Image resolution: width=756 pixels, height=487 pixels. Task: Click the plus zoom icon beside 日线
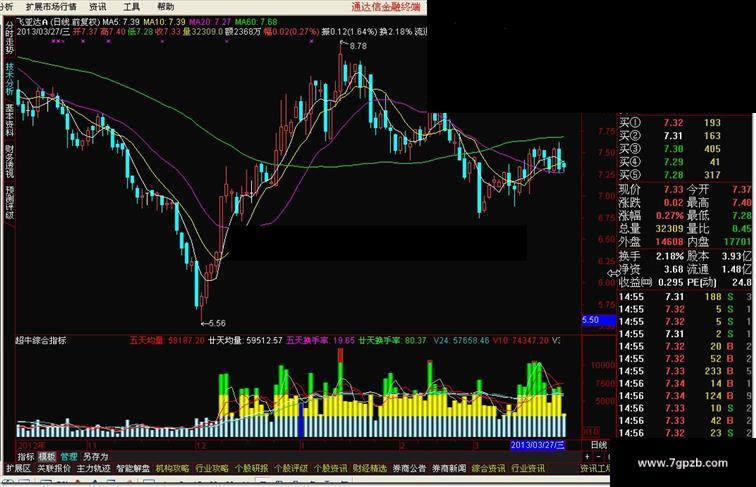(587, 456)
